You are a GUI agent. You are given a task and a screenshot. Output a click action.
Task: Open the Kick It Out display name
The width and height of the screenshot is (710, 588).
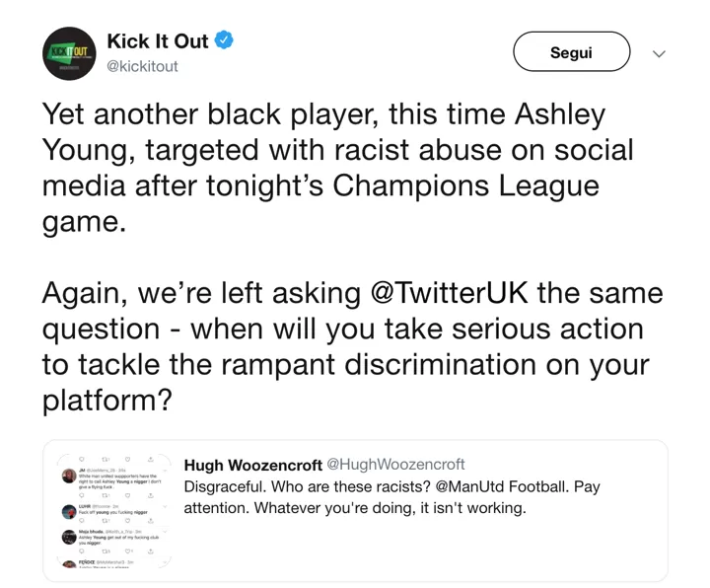(158, 41)
